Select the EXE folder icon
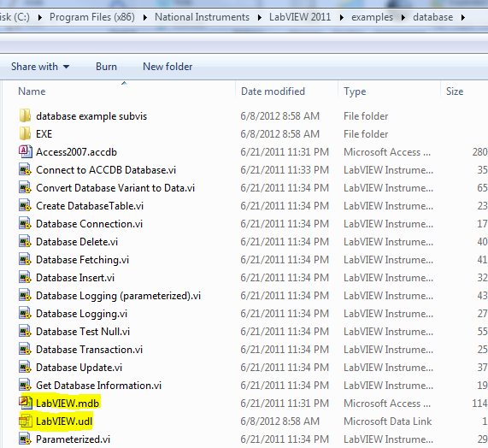 (x=25, y=134)
